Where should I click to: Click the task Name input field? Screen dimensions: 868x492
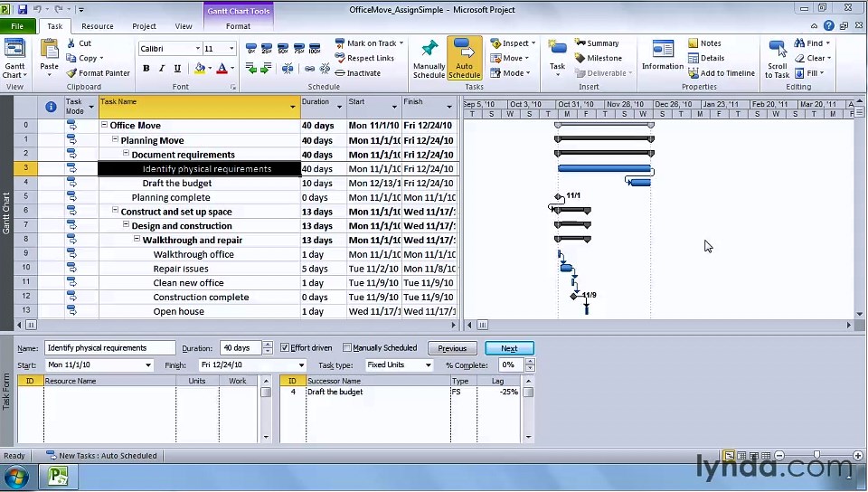pos(109,347)
